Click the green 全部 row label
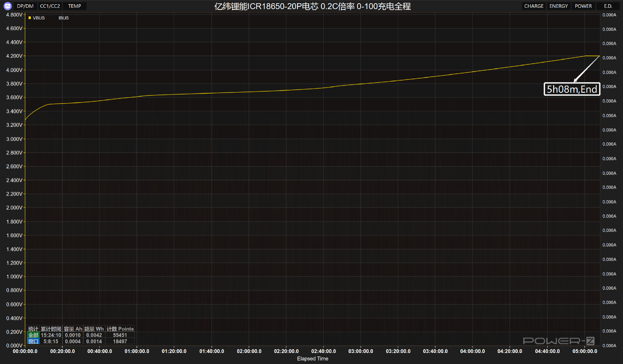 tap(33, 335)
